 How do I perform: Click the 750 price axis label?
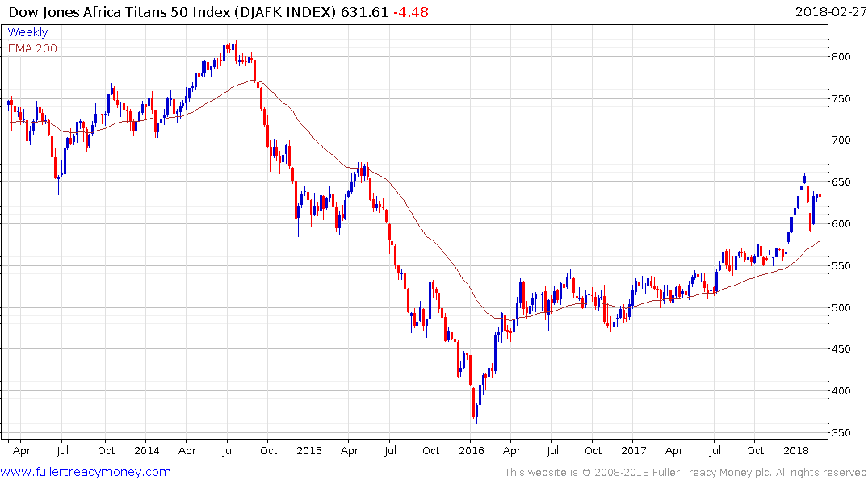(841, 99)
